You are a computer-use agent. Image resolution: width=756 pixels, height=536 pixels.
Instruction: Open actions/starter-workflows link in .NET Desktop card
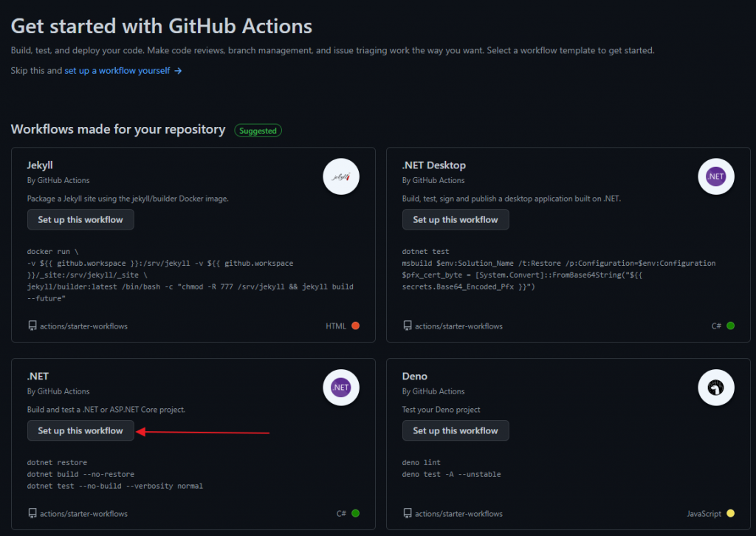[x=459, y=326]
